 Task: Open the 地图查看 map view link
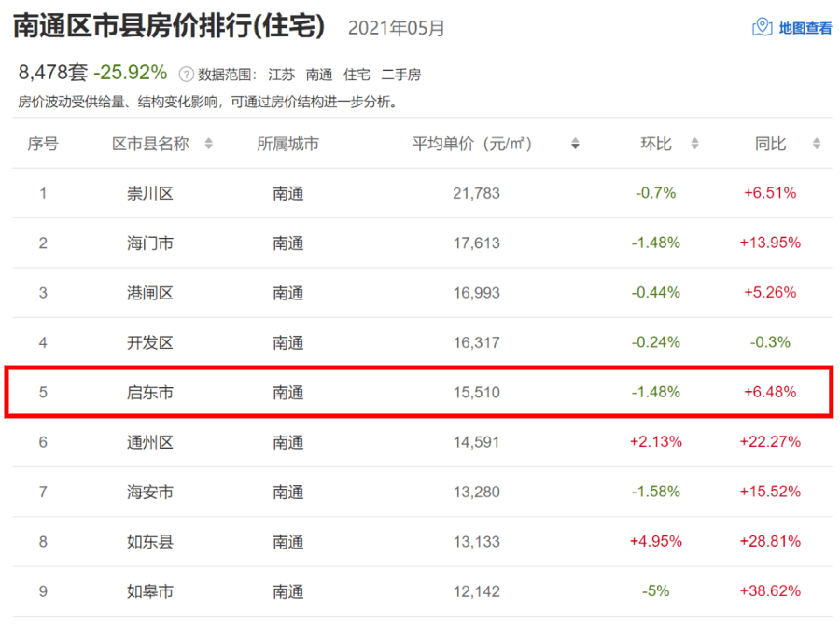coord(805,29)
